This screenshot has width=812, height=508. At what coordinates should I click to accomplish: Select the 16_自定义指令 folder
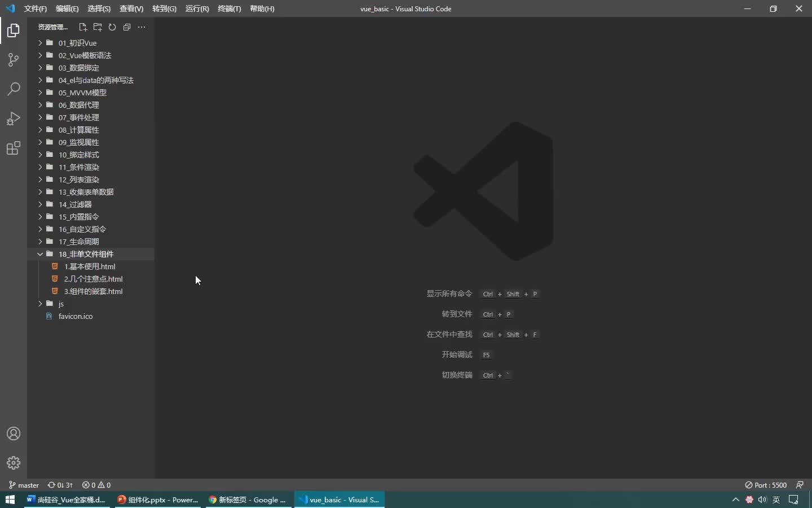[91, 229]
